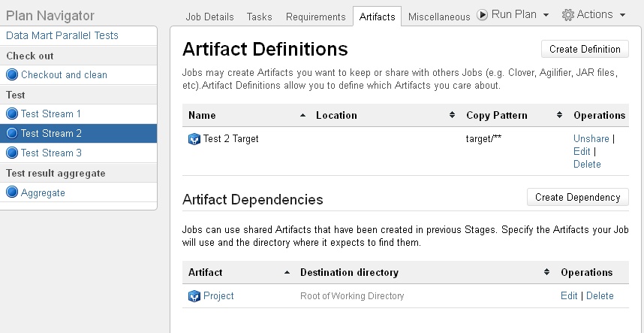Sort definitions by Name column arrow
Image resolution: width=644 pixels, height=333 pixels.
pos(302,116)
